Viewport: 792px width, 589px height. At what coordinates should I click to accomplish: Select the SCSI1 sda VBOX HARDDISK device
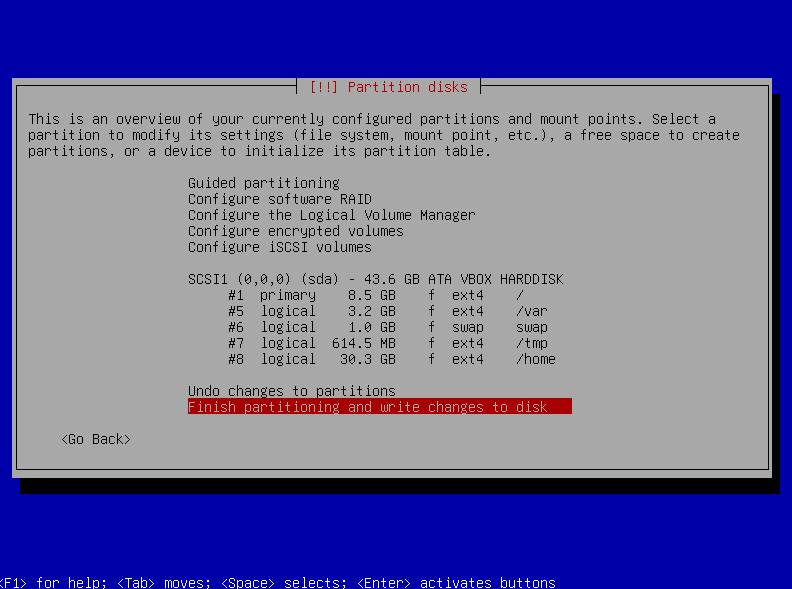click(375, 279)
